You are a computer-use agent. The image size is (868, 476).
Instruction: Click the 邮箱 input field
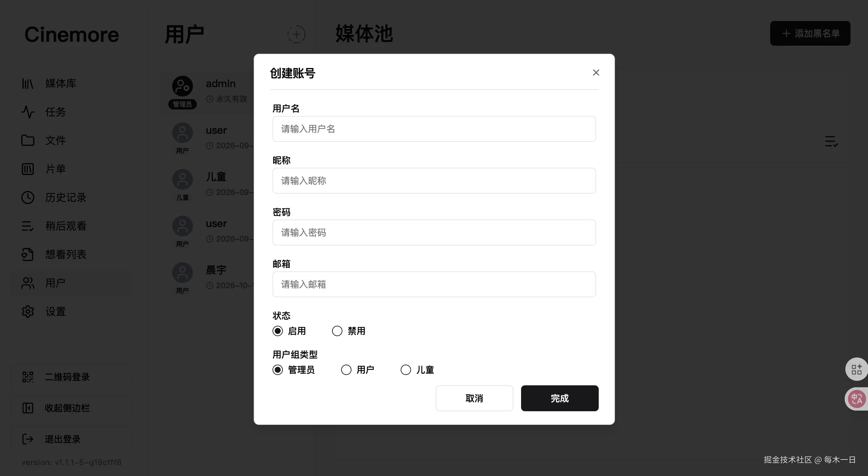click(434, 284)
